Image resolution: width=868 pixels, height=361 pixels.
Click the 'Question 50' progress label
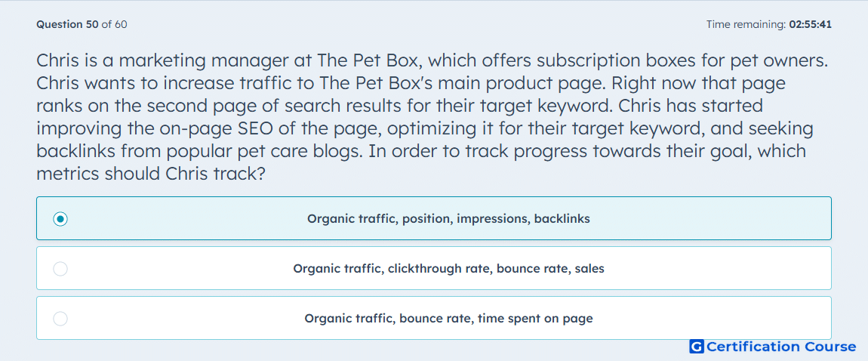[67, 24]
